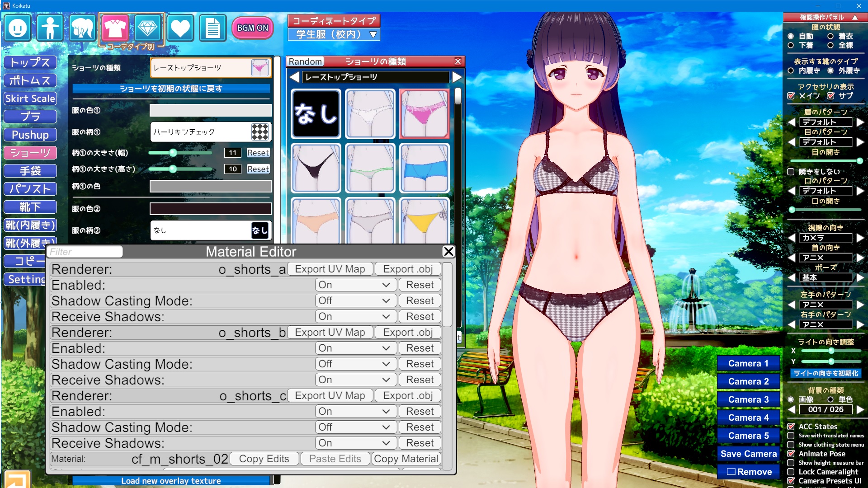Click Save Camera button

click(749, 454)
